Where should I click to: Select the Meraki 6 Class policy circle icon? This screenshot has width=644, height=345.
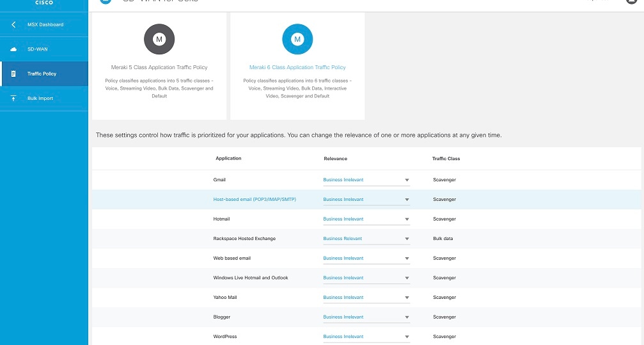[297, 39]
